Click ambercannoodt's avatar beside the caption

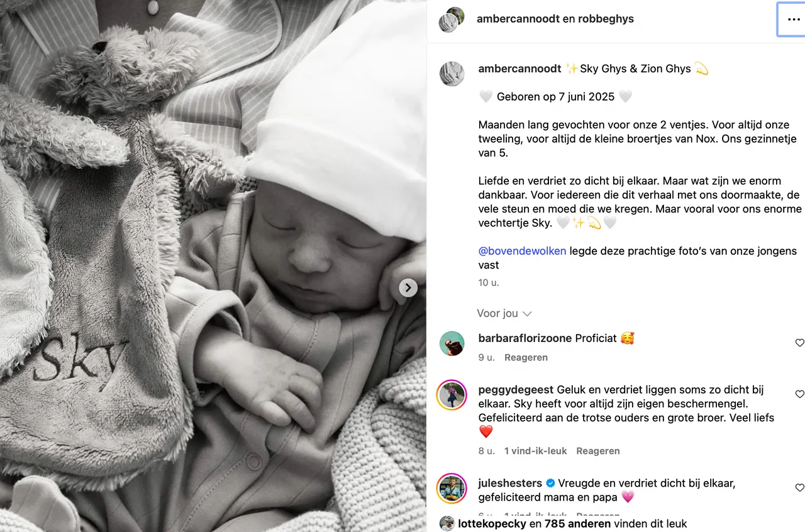pos(452,74)
